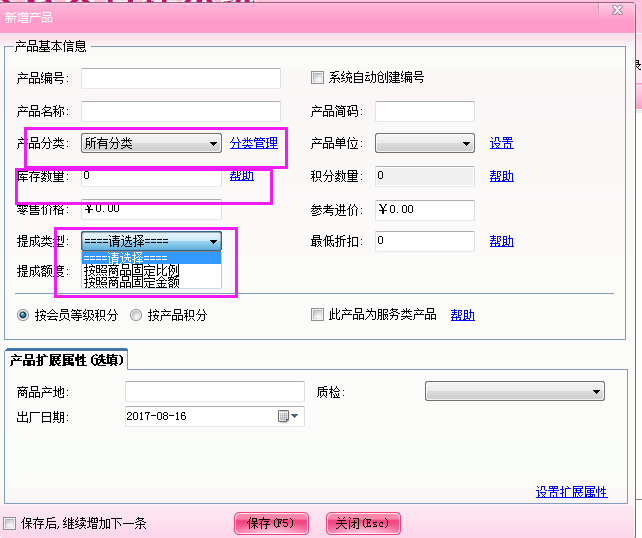Image resolution: width=642 pixels, height=538 pixels.
Task: Click the 参考进价 input field
Action: click(425, 210)
